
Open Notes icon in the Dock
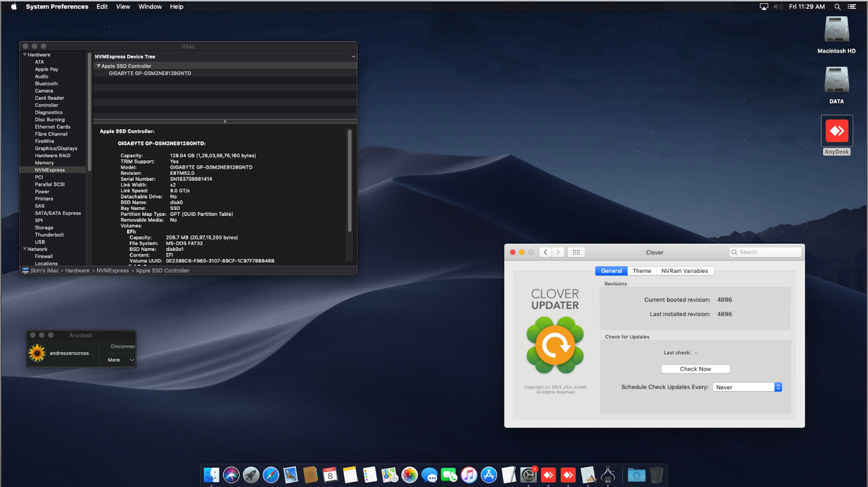tap(349, 474)
